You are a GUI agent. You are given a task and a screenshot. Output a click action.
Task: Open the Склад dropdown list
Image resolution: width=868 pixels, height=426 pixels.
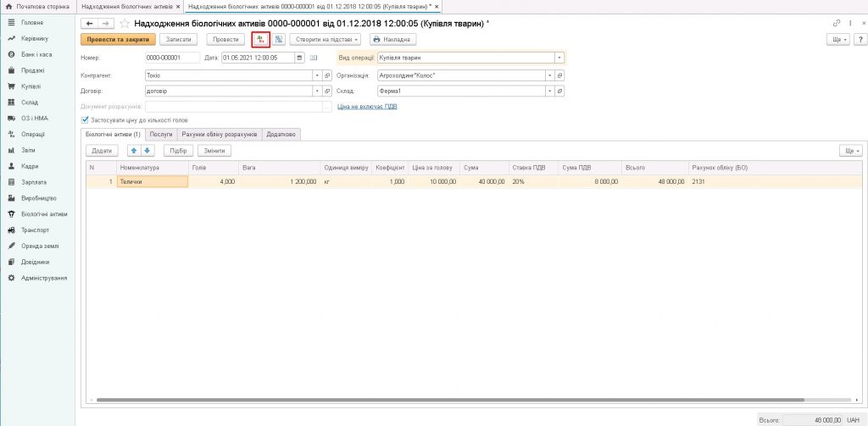(x=550, y=91)
